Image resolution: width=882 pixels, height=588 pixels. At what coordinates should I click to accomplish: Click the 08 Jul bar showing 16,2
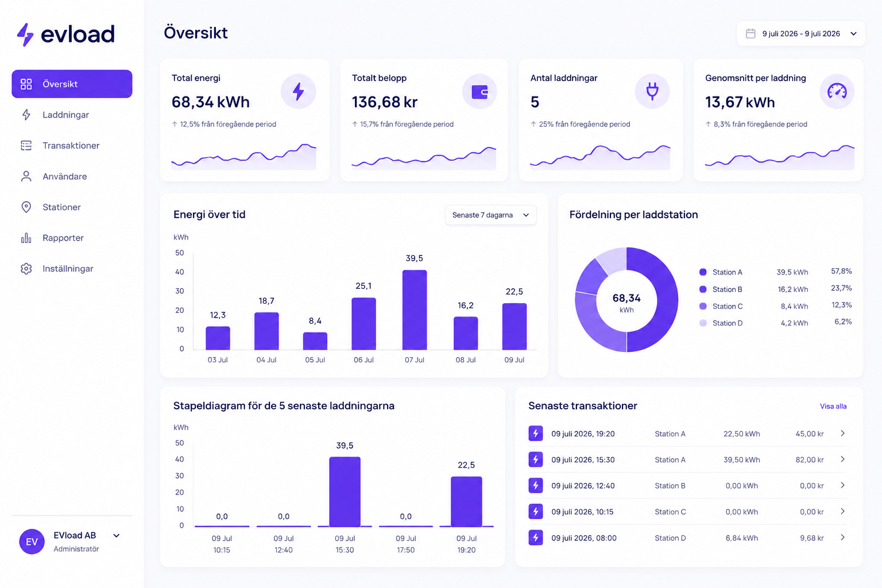466,333
